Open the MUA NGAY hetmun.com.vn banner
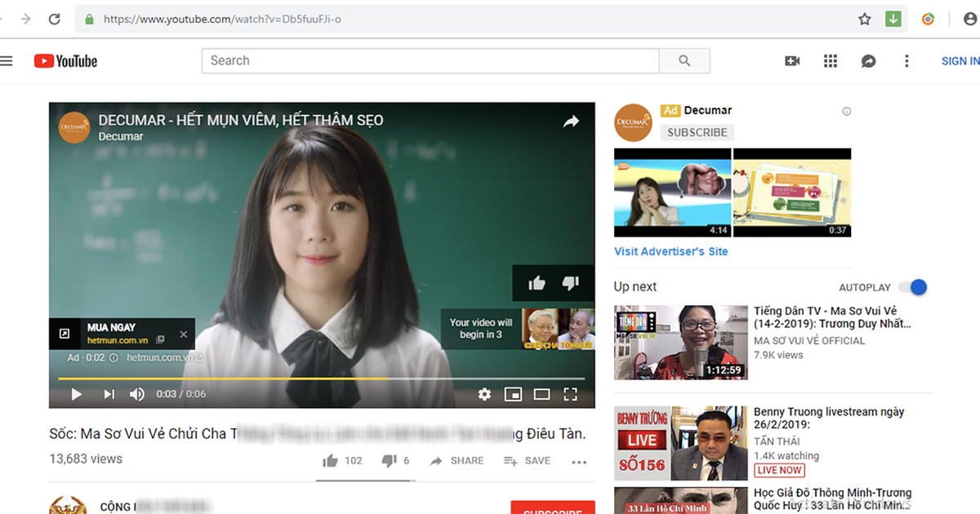980x514 pixels. tap(122, 334)
